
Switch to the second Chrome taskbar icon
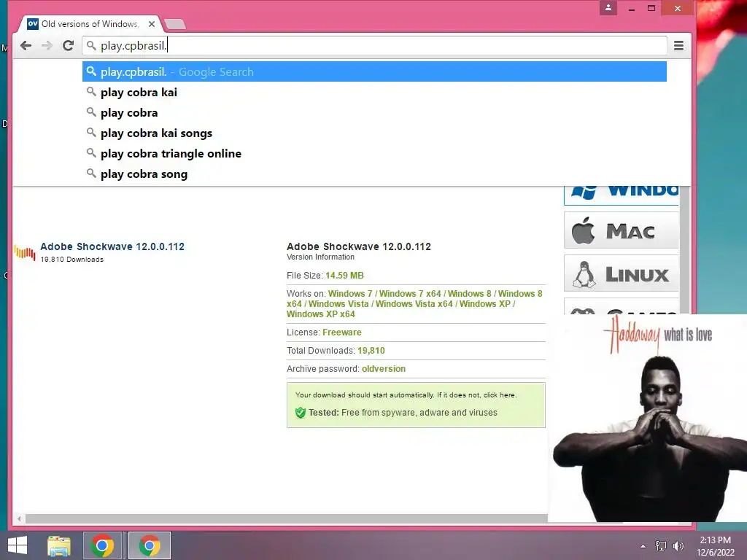[x=150, y=545]
